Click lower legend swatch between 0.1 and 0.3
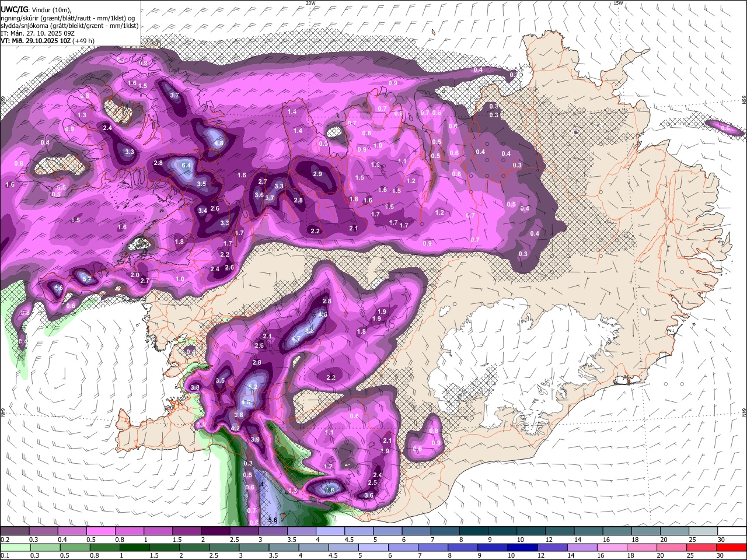The height and width of the screenshot is (560, 747). (x=15, y=547)
